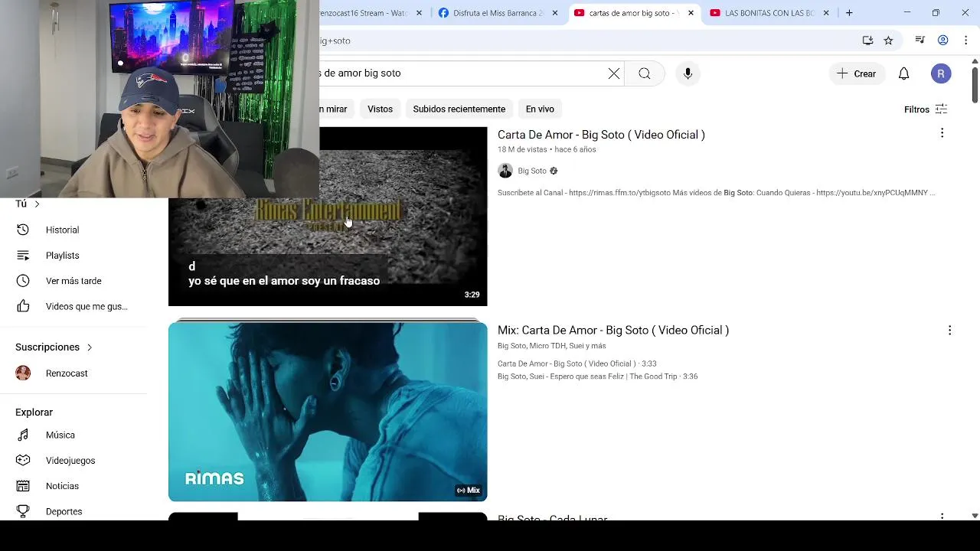This screenshot has height=551, width=980.
Task: Click the video description Suscríbete al Canal text
Action: tap(716, 193)
